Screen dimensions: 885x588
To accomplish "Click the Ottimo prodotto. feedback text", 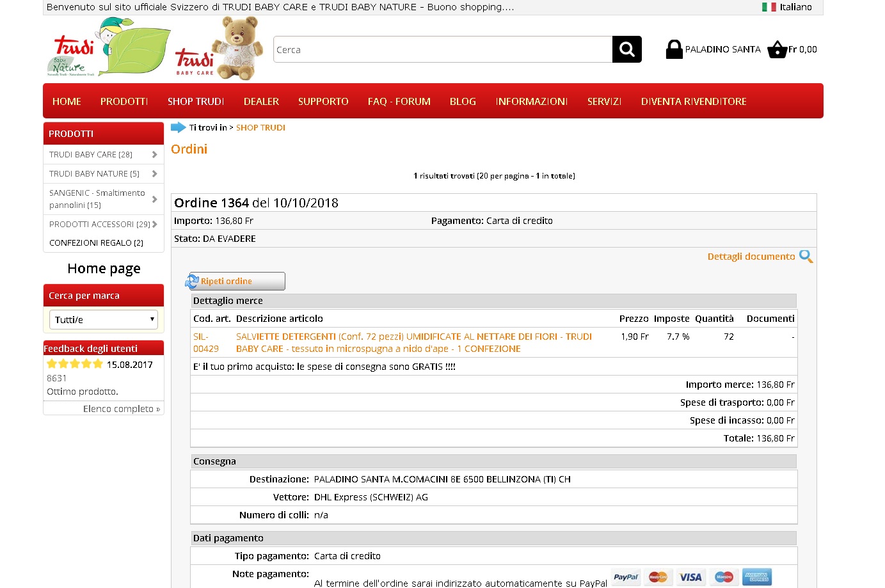I will click(83, 392).
